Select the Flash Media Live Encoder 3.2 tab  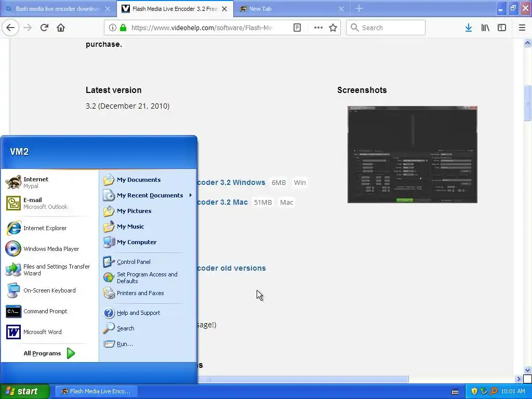pos(175,9)
